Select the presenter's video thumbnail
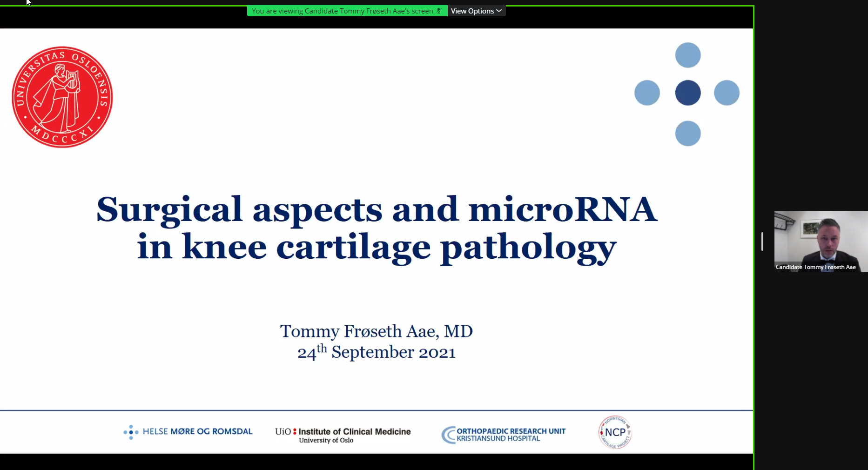Image resolution: width=868 pixels, height=470 pixels. pyautogui.click(x=821, y=237)
